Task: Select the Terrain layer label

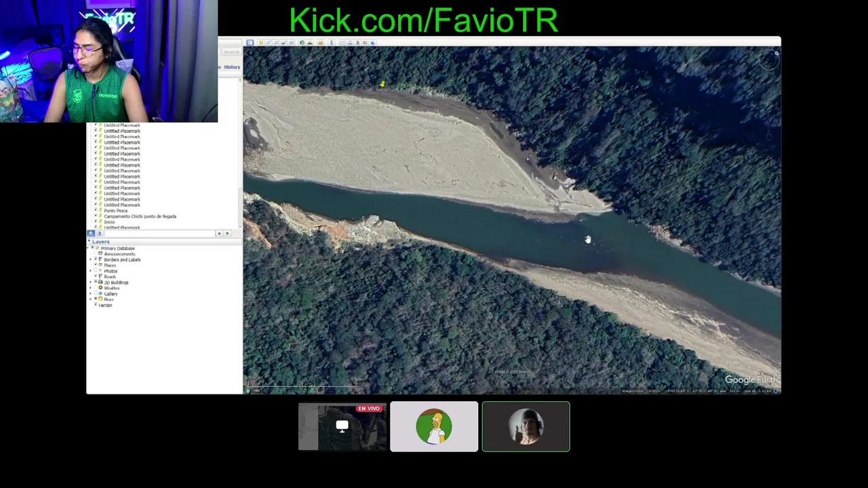Action: [105, 305]
